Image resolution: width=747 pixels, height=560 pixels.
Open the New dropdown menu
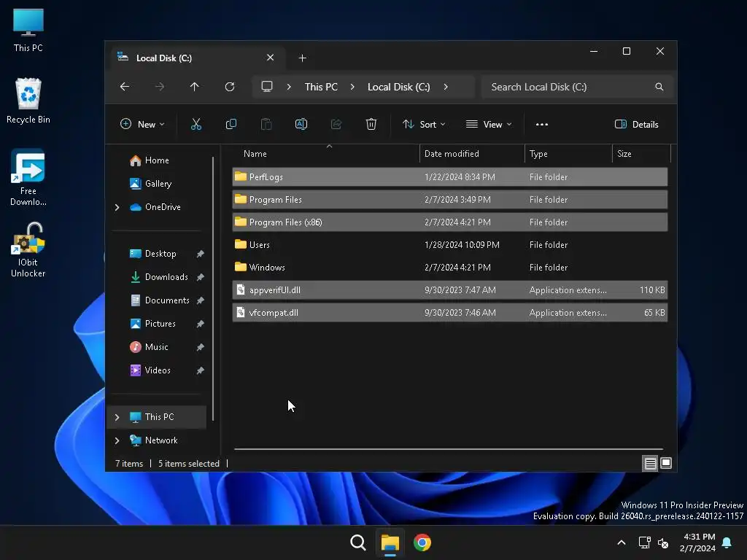coord(142,124)
